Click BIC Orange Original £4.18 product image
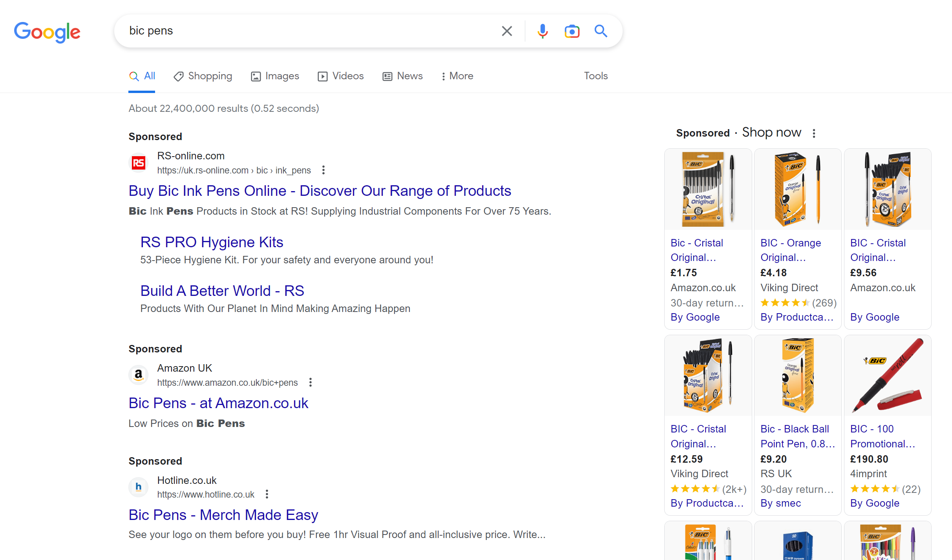The width and height of the screenshot is (952, 560). (x=798, y=190)
